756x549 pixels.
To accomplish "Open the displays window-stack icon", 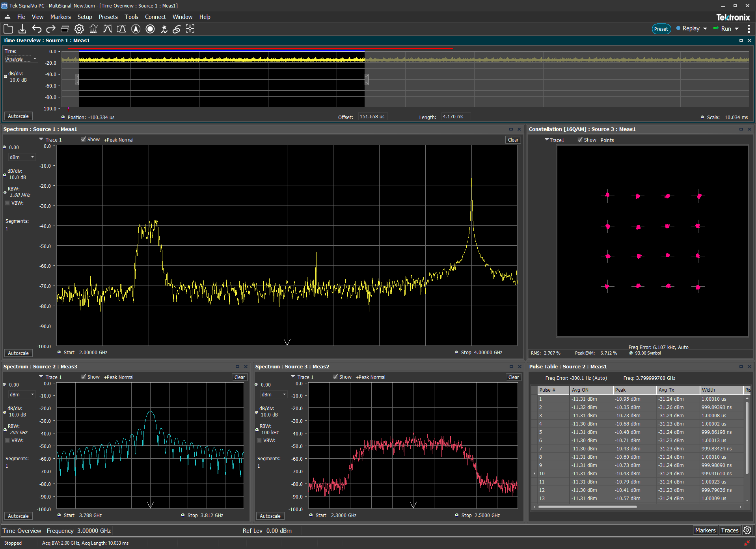I will pos(65,29).
